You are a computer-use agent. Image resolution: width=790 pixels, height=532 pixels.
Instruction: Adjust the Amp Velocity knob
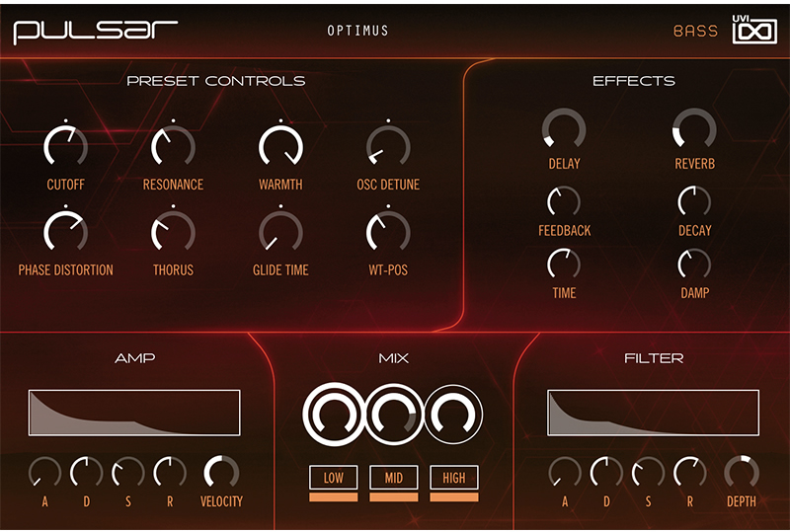pyautogui.click(x=221, y=473)
